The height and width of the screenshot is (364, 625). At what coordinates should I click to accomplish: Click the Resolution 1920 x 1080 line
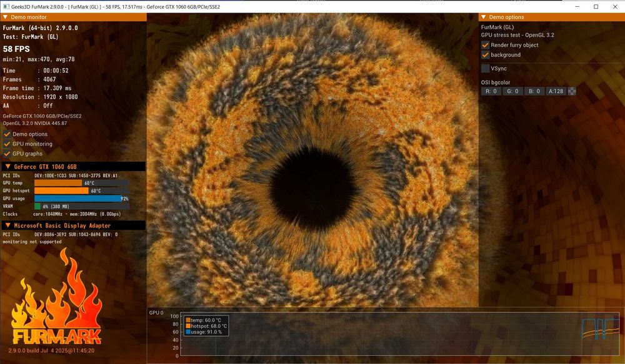click(x=40, y=97)
